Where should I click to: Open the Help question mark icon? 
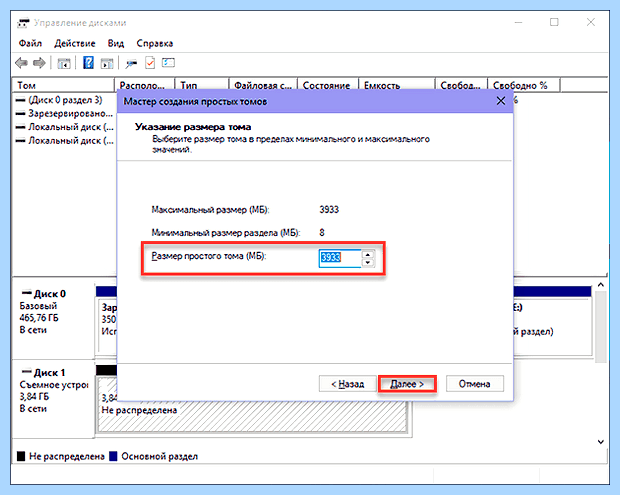[89, 63]
